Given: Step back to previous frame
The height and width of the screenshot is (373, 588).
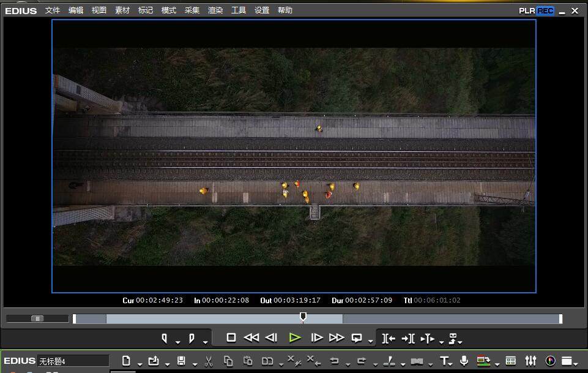Looking at the screenshot, I should click(272, 337).
